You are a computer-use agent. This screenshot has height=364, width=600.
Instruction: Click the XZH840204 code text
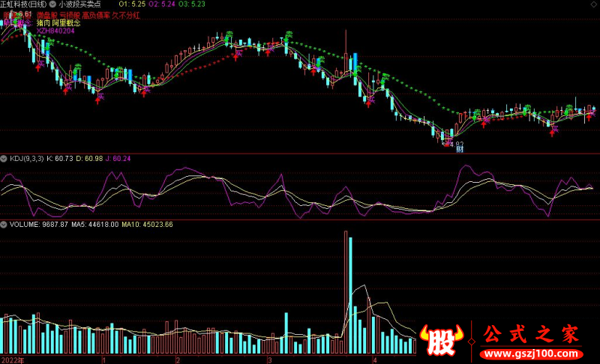tap(55, 31)
